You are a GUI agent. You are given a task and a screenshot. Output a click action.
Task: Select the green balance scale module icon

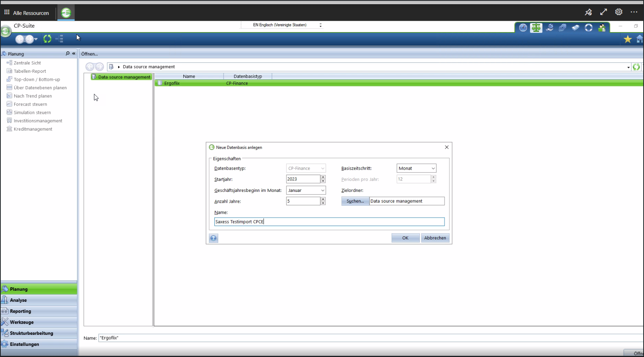coord(536,28)
